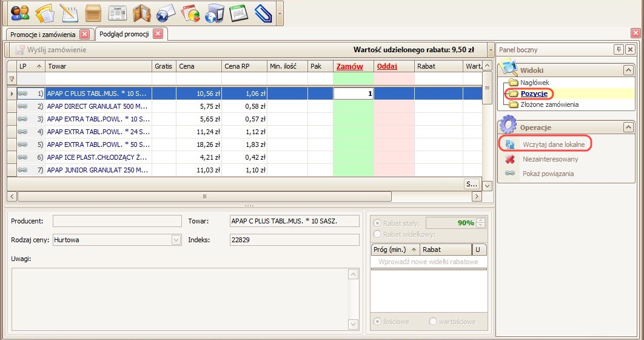Select the wartościowe radio option

point(433,322)
